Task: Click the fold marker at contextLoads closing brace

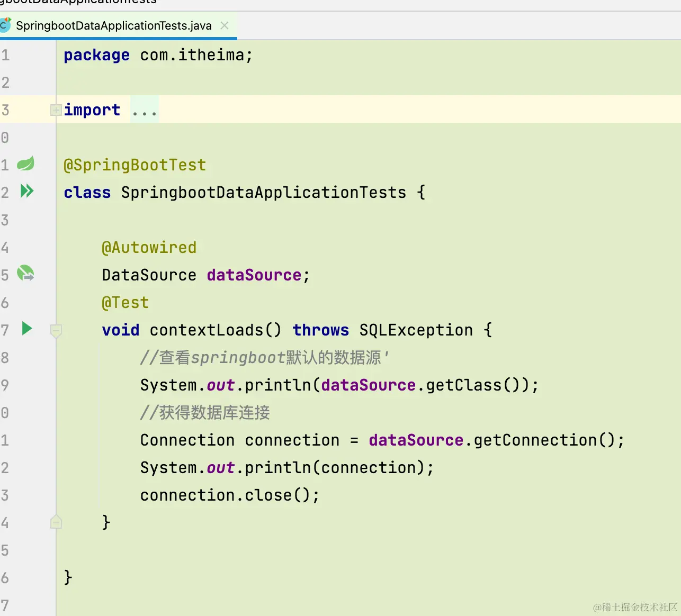Action: pyautogui.click(x=56, y=522)
